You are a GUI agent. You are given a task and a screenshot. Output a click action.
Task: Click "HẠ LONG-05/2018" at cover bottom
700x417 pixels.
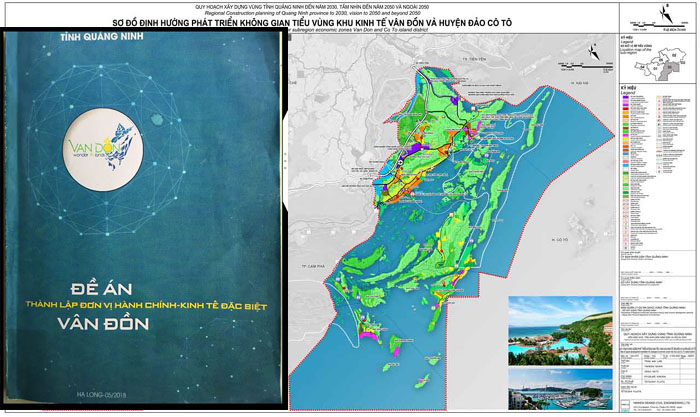pos(101,395)
